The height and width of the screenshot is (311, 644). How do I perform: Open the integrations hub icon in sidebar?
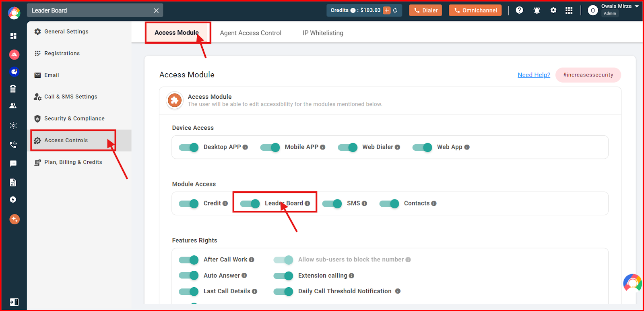click(x=13, y=125)
